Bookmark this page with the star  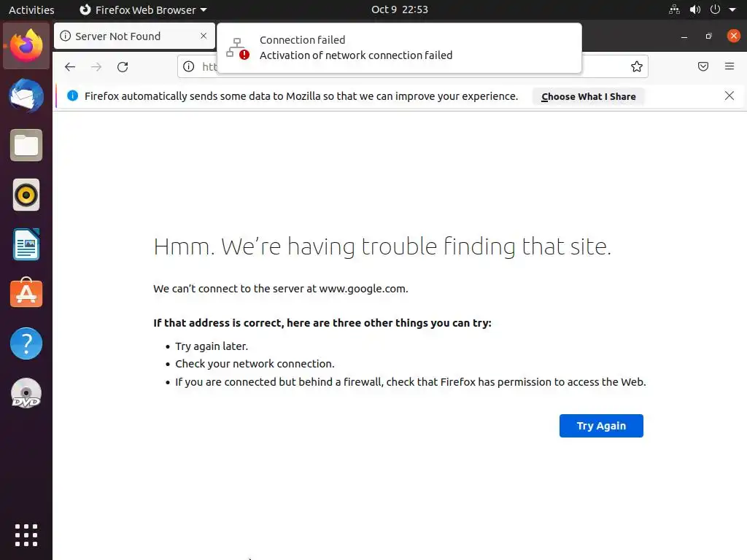click(636, 66)
